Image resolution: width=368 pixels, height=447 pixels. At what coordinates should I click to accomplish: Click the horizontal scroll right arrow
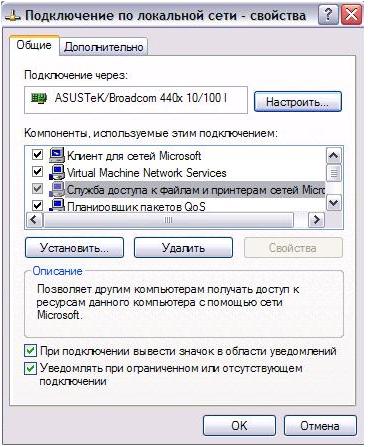coord(316,220)
